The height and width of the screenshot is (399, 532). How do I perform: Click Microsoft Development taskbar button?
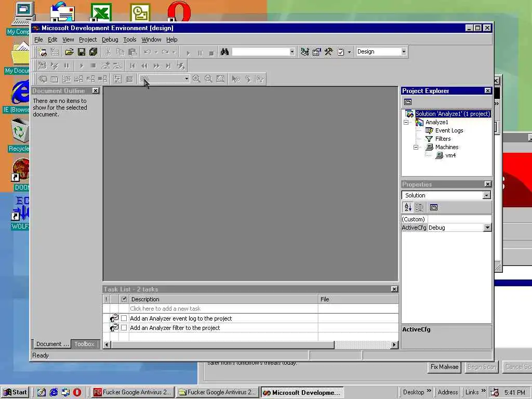302,393
